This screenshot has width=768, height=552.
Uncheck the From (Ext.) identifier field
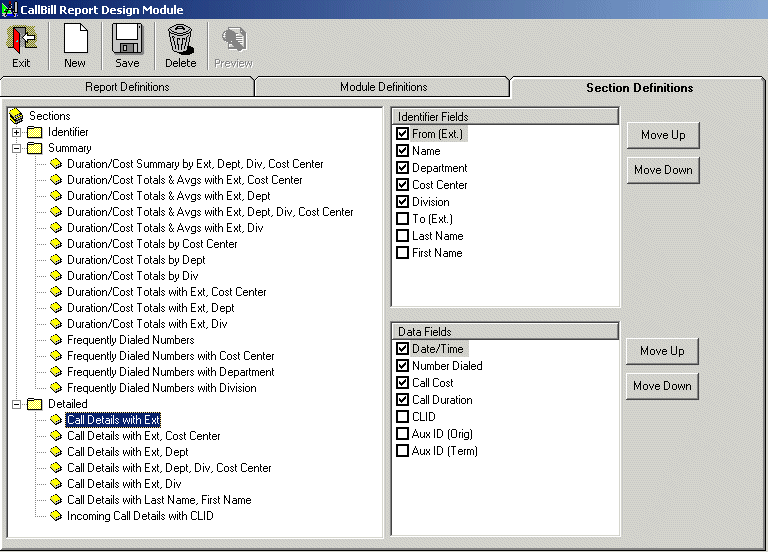(403, 134)
